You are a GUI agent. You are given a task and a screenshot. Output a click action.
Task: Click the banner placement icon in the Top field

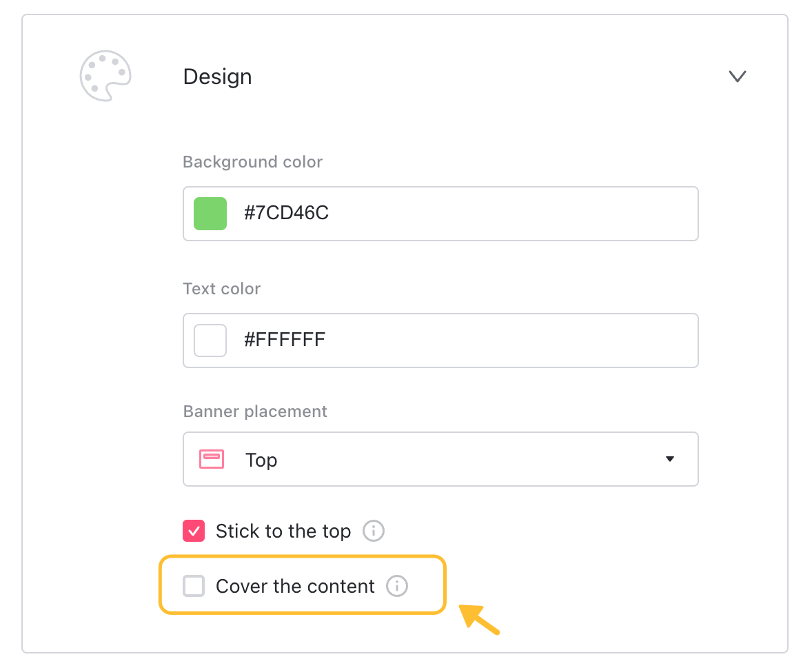click(x=211, y=459)
